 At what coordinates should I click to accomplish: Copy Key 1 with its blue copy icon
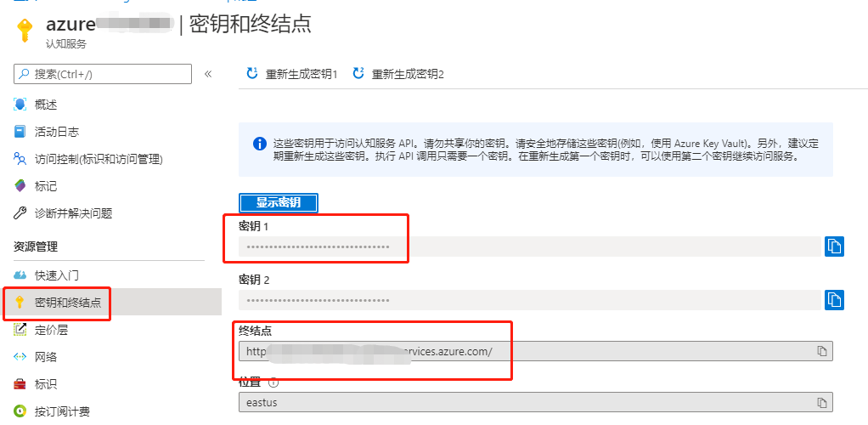tap(834, 246)
